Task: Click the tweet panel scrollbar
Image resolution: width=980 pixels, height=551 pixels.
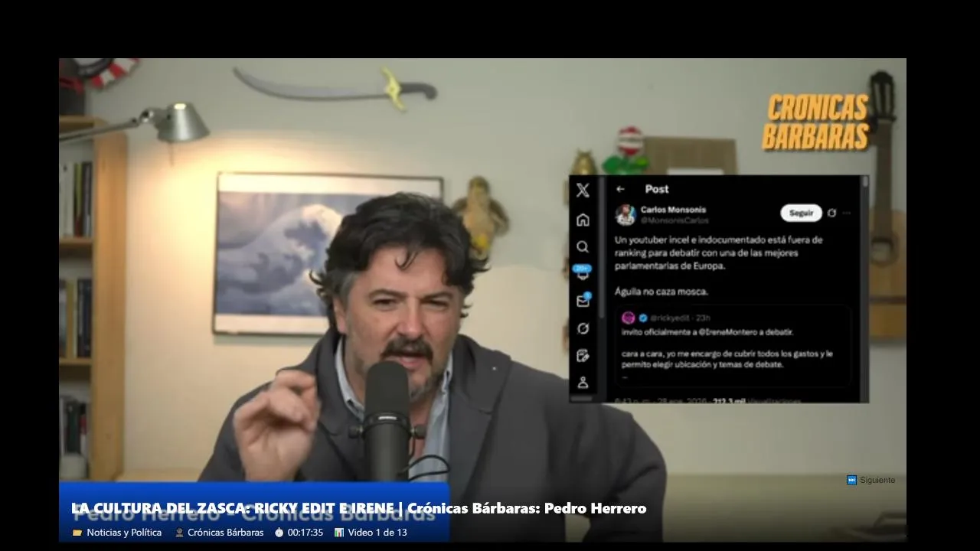Action: 864,289
